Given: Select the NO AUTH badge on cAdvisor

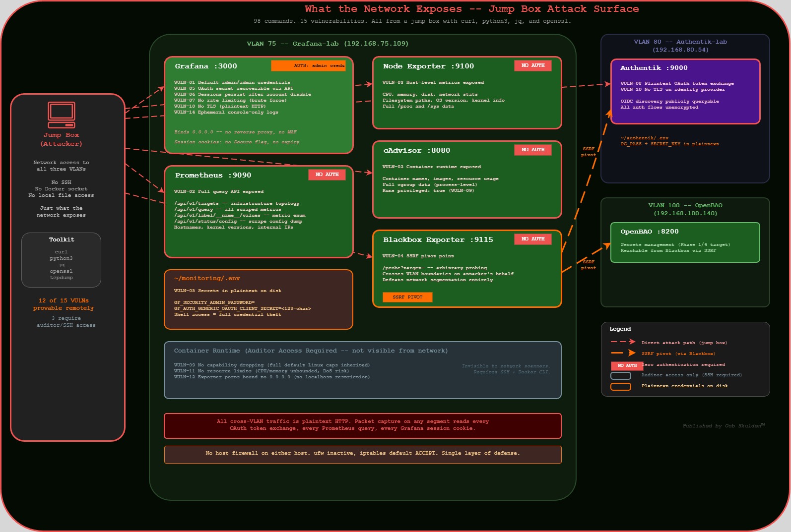Looking at the screenshot, I should [x=532, y=150].
